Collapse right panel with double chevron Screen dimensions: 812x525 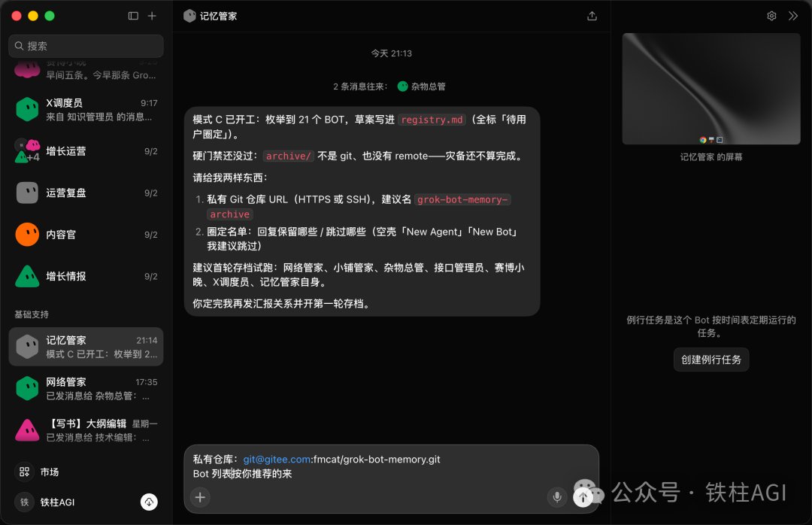(793, 16)
